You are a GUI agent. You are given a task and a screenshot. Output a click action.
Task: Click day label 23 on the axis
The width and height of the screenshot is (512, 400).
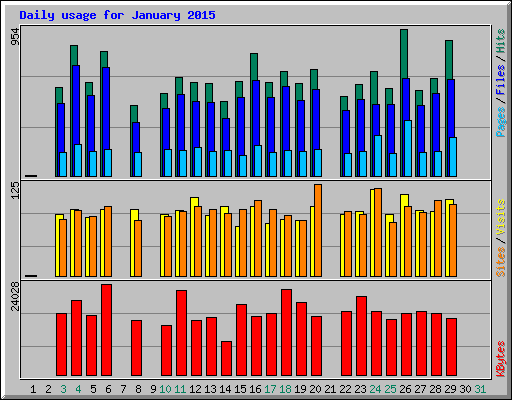click(360, 389)
